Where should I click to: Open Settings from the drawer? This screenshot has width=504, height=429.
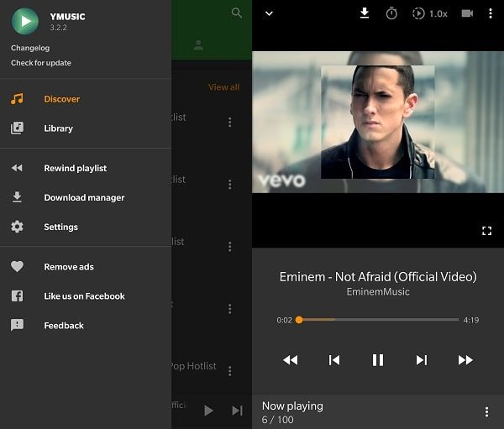[86, 227]
